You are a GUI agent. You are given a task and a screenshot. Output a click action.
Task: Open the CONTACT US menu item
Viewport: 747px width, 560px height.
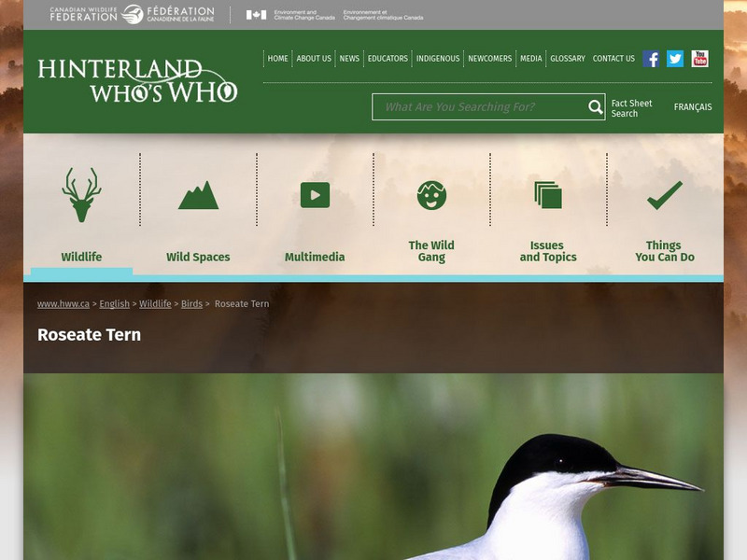click(613, 59)
